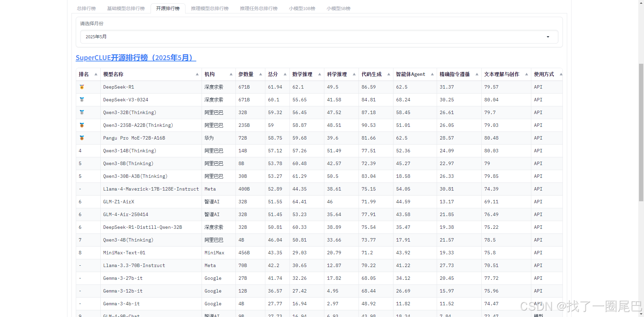Viewport: 644px width, 317px height.
Task: Sort the 科学推理 column ascending
Action: [x=354, y=74]
